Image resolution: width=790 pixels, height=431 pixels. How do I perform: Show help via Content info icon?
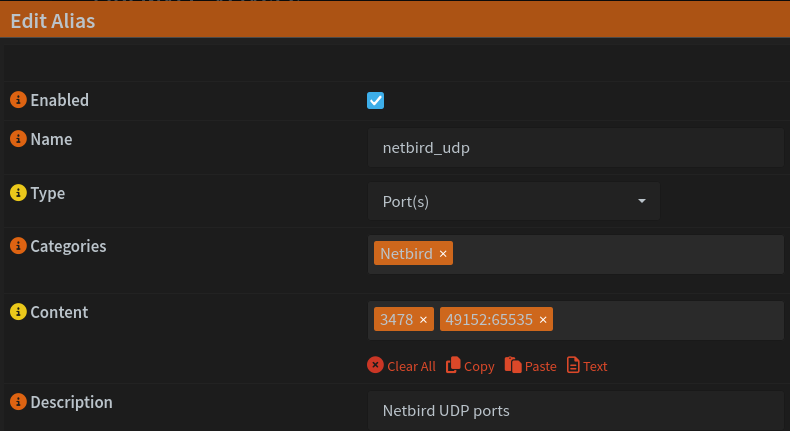point(17,312)
